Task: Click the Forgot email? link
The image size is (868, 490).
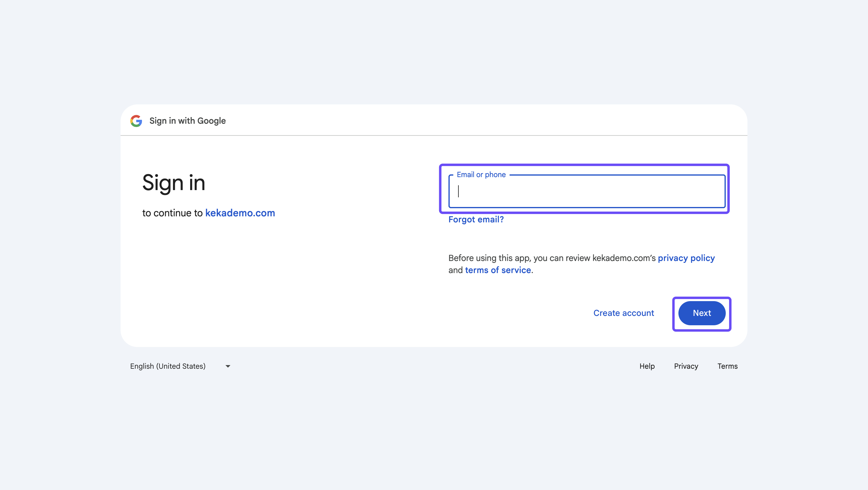Action: pyautogui.click(x=476, y=220)
